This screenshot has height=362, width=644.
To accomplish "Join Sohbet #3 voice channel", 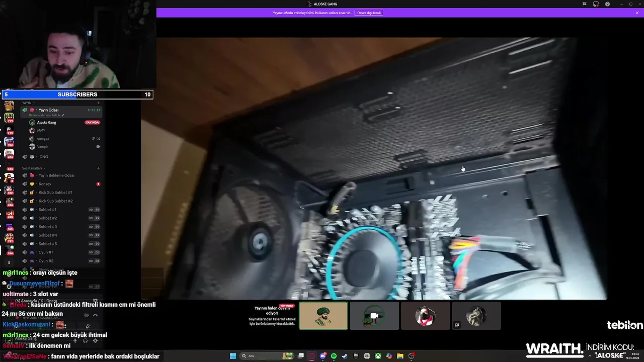I will (61, 227).
